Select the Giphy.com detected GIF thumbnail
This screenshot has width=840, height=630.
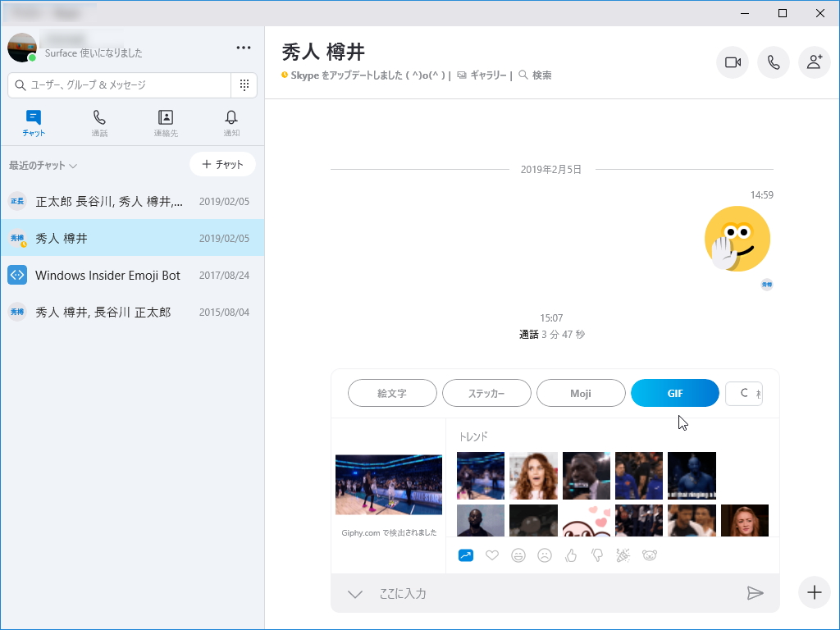point(388,486)
